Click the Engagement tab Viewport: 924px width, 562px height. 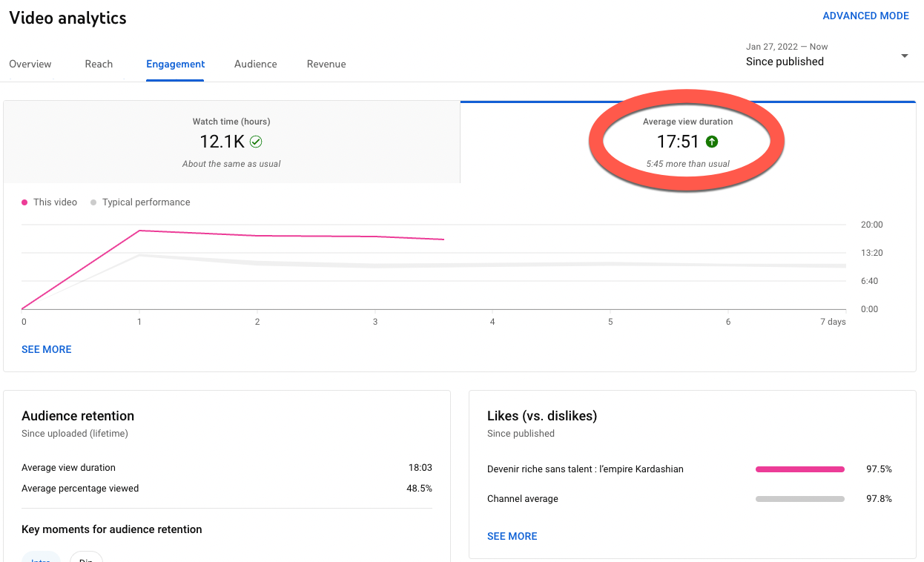(176, 65)
